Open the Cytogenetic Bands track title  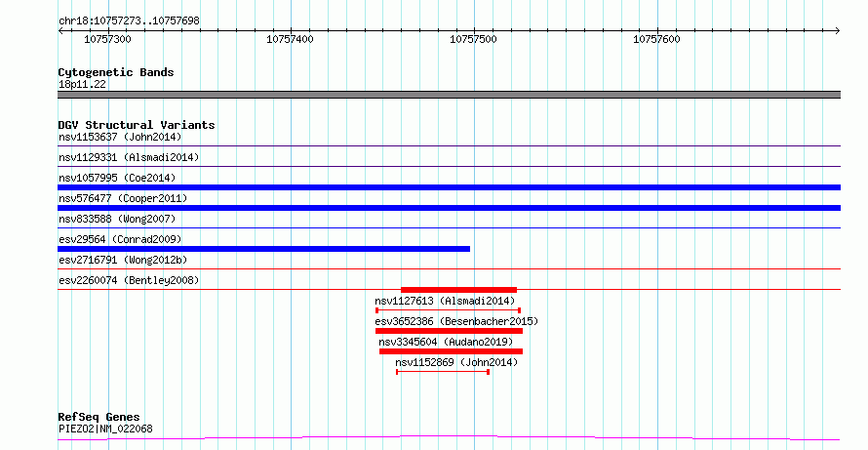pos(116,72)
